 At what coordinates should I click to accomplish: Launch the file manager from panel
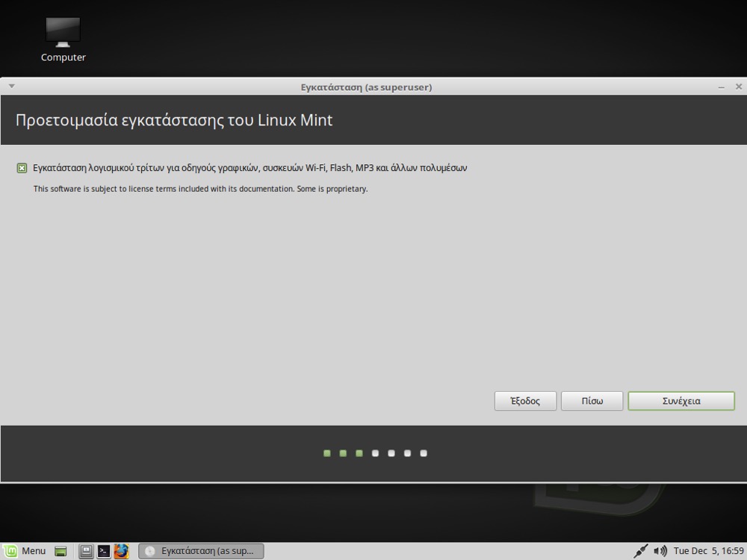[86, 552]
